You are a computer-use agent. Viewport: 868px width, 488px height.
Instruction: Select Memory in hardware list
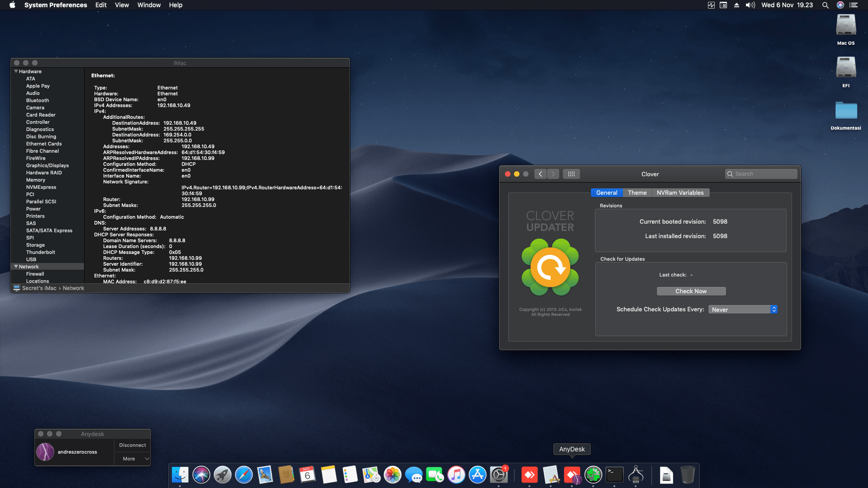[x=36, y=180]
